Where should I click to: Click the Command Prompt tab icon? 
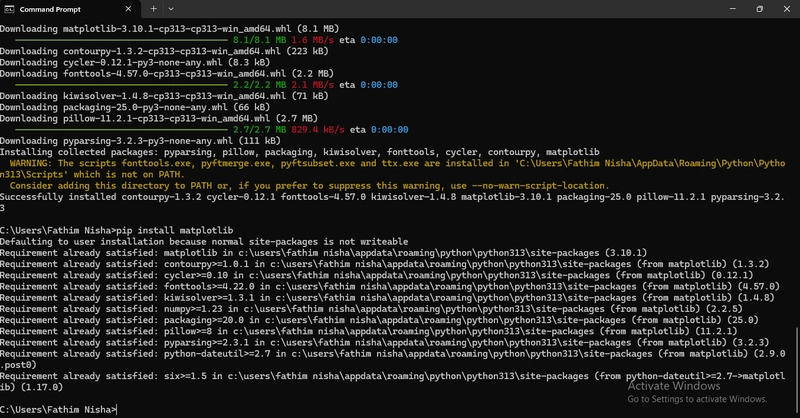[9, 9]
